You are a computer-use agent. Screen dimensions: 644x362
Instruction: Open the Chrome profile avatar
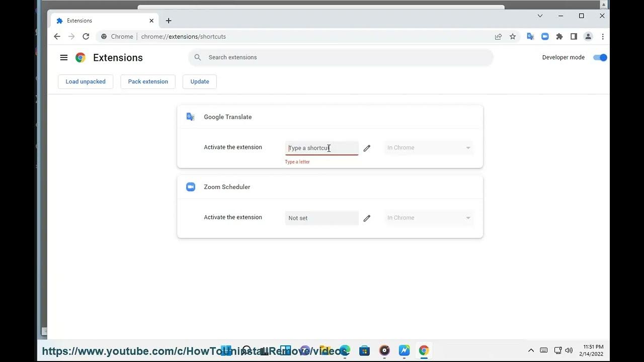tap(588, 36)
